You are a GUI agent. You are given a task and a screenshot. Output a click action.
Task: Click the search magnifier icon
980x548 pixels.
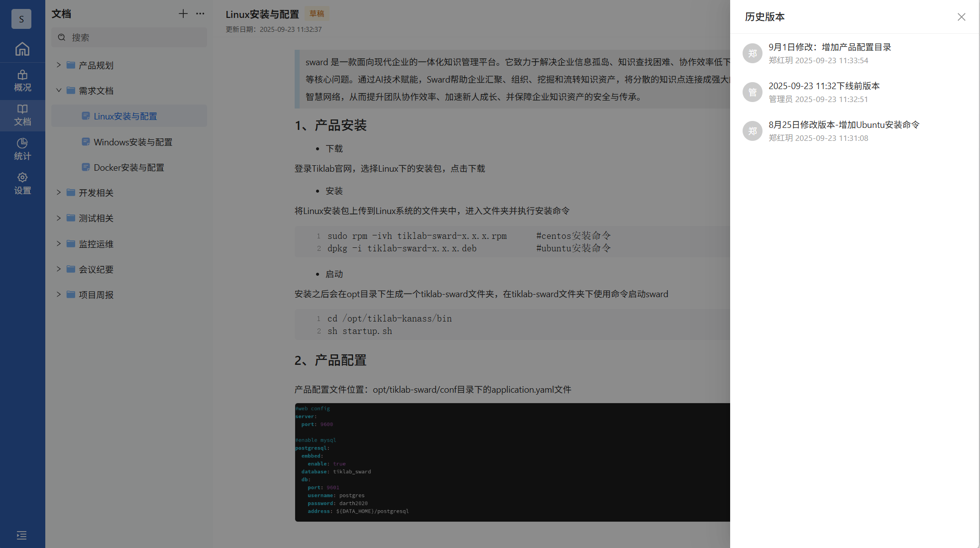(62, 37)
